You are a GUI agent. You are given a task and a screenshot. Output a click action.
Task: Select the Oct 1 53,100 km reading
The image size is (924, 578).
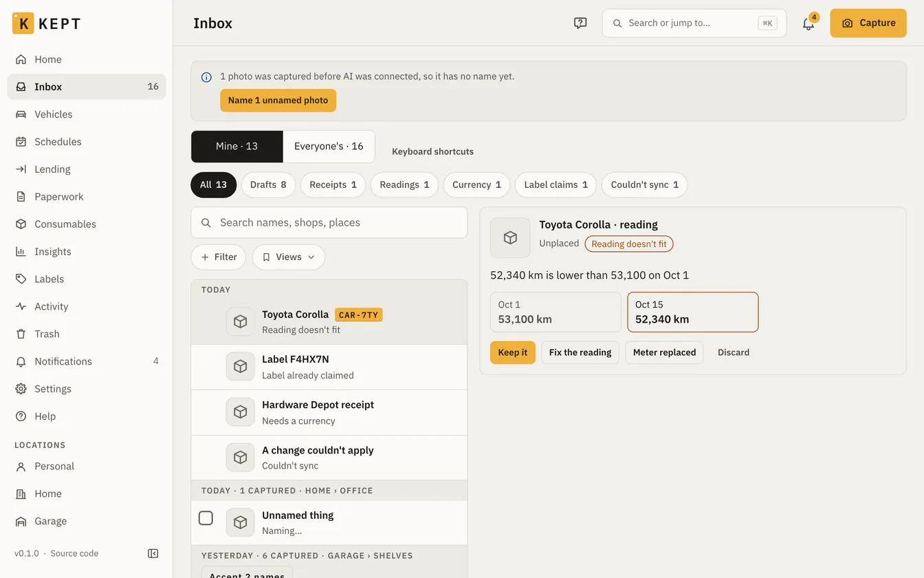555,312
